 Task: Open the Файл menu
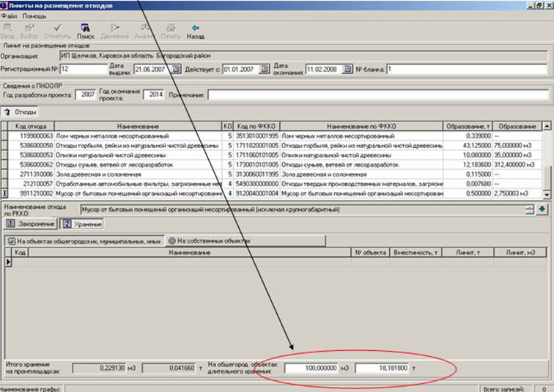(x=10, y=15)
